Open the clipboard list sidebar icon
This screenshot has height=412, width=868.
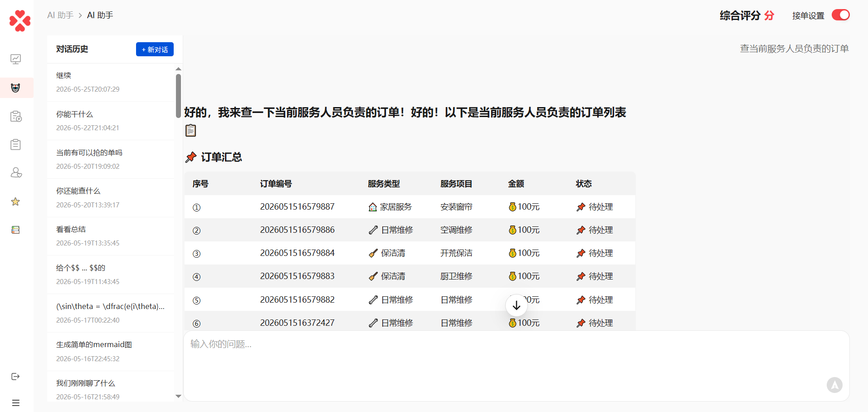[x=16, y=144]
